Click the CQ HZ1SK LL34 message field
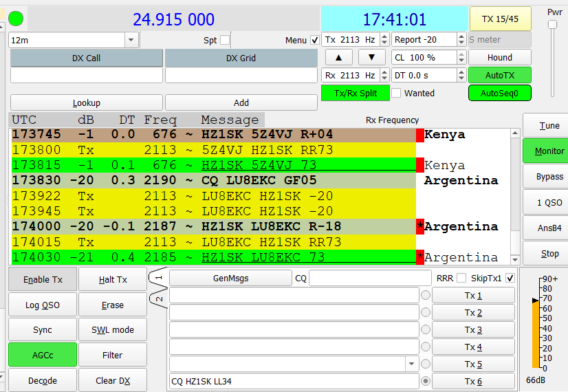 (x=294, y=381)
